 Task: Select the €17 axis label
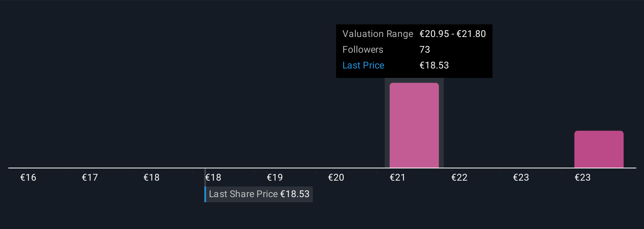point(90,177)
